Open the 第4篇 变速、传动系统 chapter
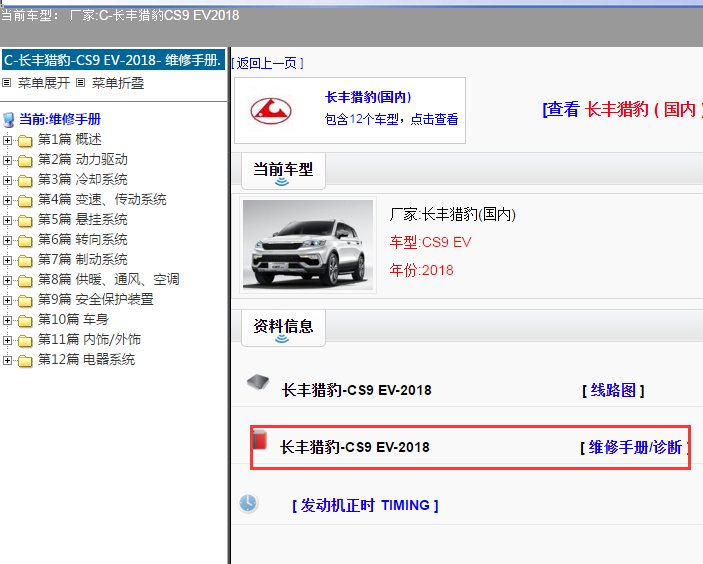703x564 pixels. (x=102, y=200)
